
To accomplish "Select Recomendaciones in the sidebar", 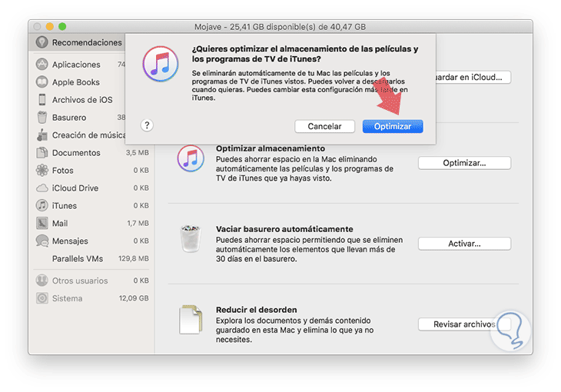I will pos(77,42).
